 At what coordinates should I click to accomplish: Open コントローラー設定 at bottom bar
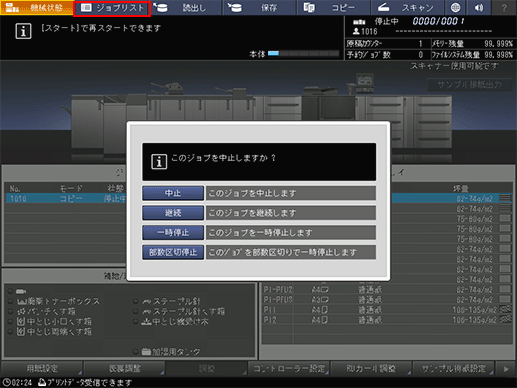pyautogui.click(x=289, y=369)
